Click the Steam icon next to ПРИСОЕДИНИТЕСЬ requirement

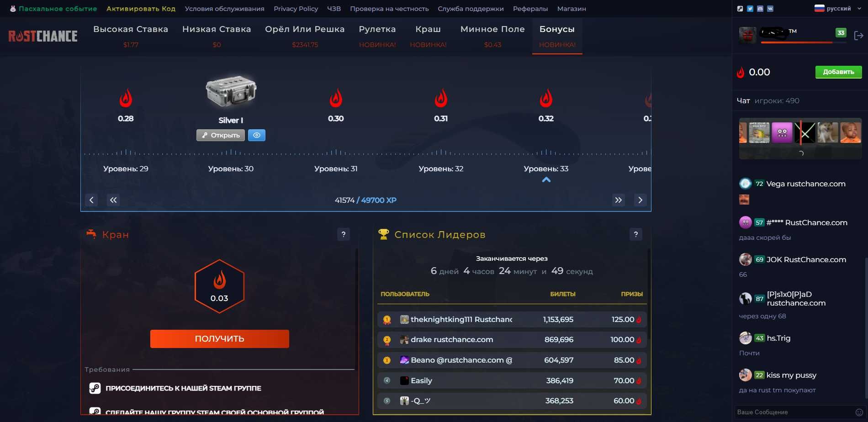coord(95,388)
